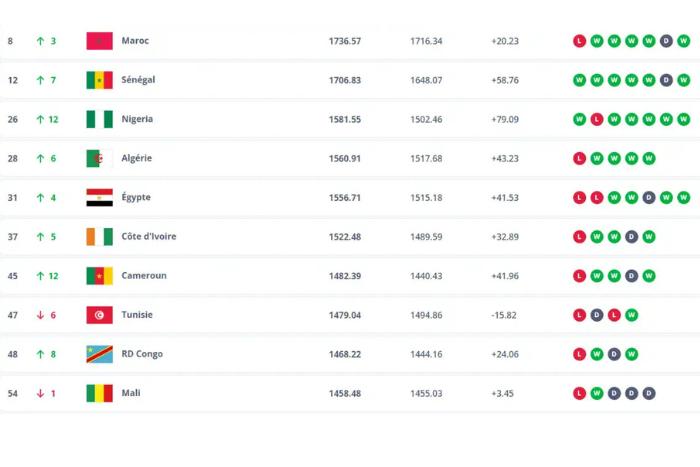Click the Morocco flag icon

tap(99, 41)
